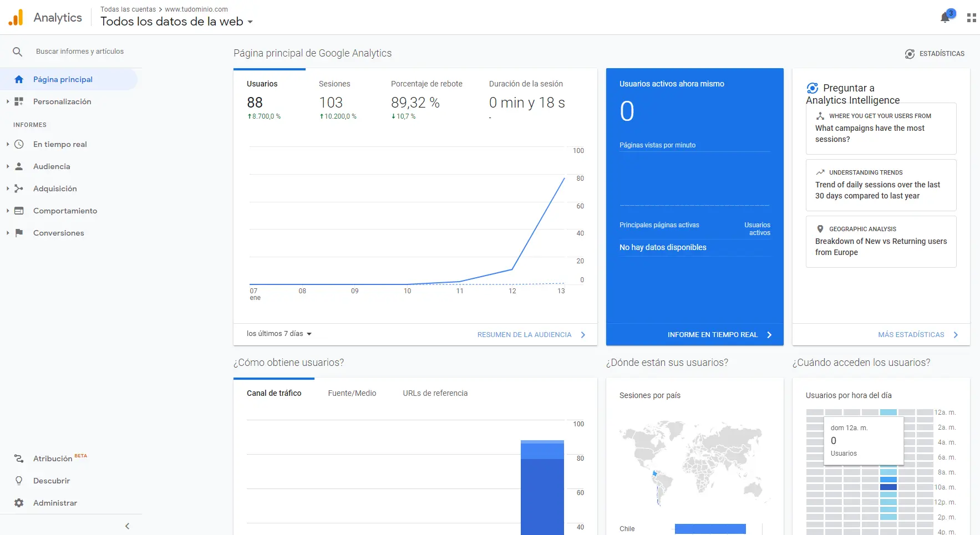This screenshot has width=980, height=535.
Task: Click the world map in Sesiones por país
Action: click(694, 463)
